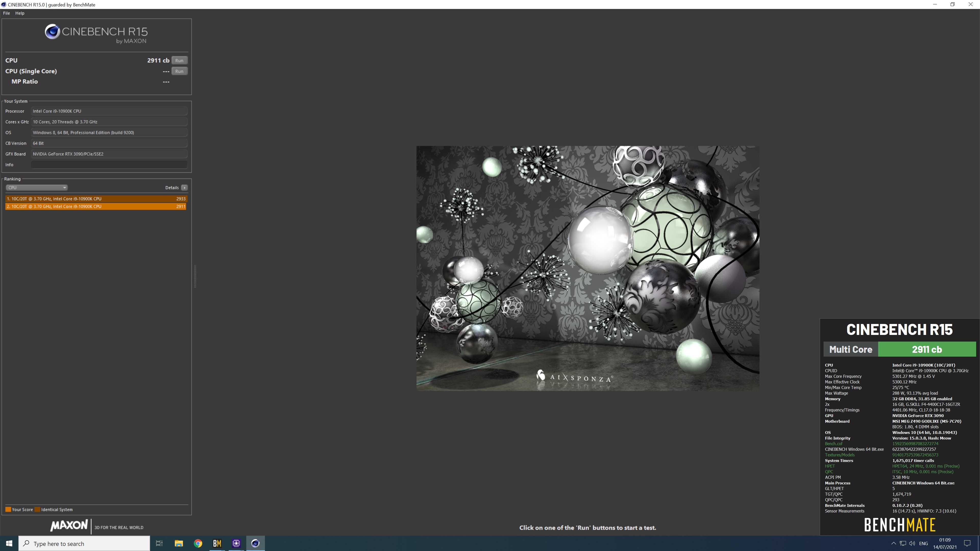
Task: Minimize the Cinebench window
Action: pos(935,5)
